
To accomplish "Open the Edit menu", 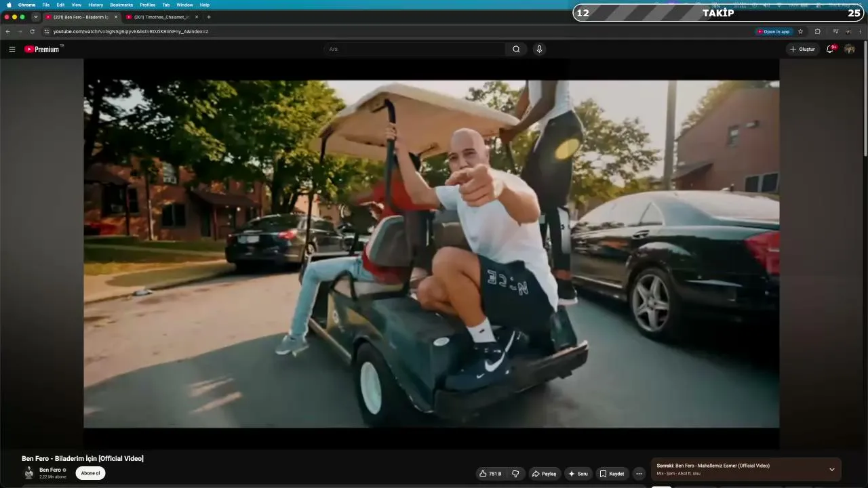I will [x=60, y=5].
